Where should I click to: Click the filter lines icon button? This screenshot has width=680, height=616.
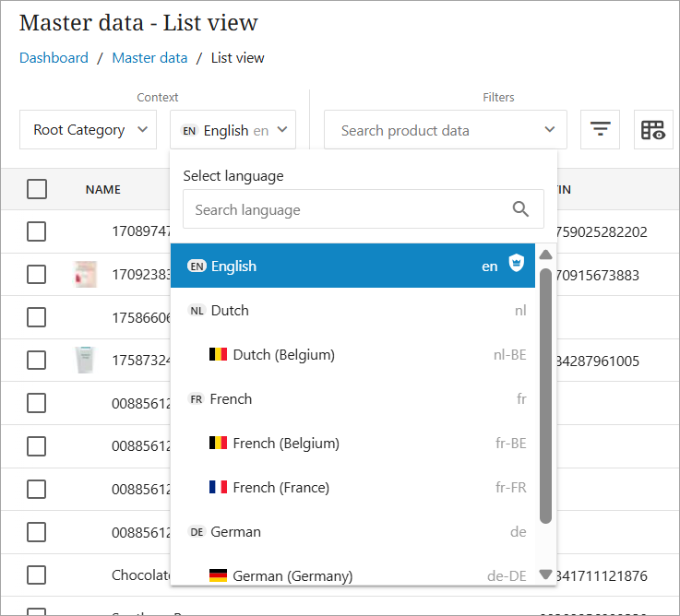601,130
